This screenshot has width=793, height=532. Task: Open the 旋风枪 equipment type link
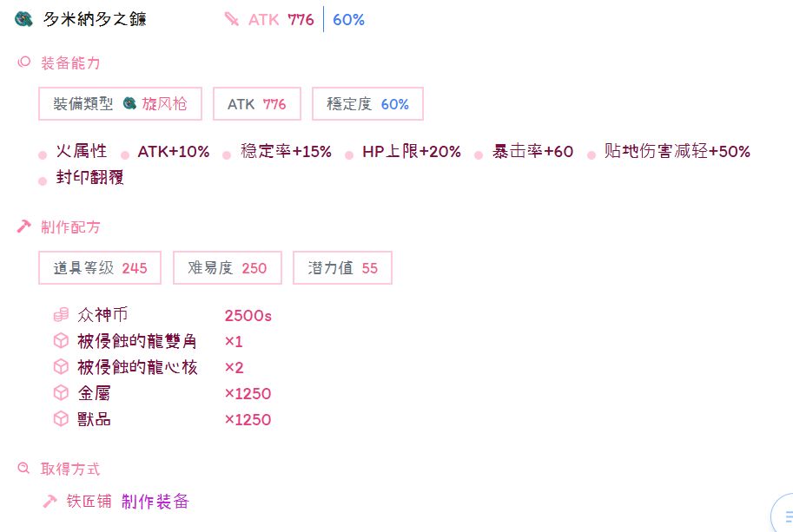164,104
